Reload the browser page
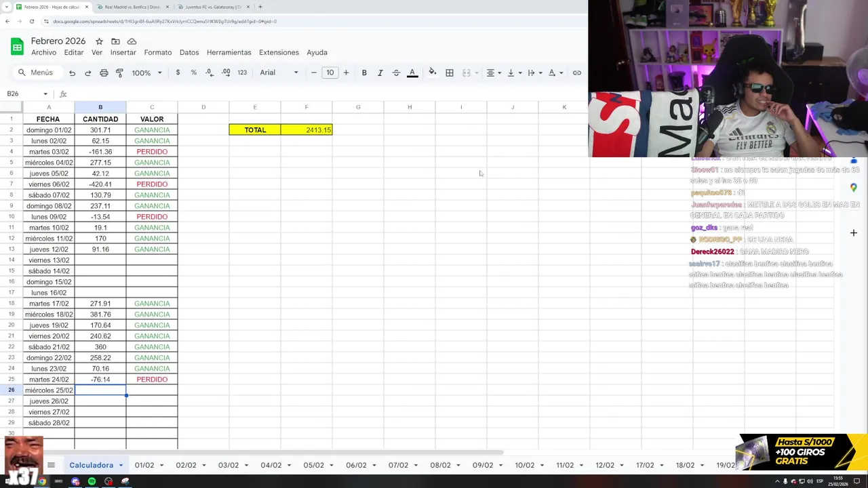Viewport: 868px width, 488px height. [x=32, y=21]
